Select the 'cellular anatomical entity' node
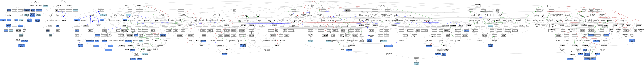The image size is (644, 65). (60, 6)
